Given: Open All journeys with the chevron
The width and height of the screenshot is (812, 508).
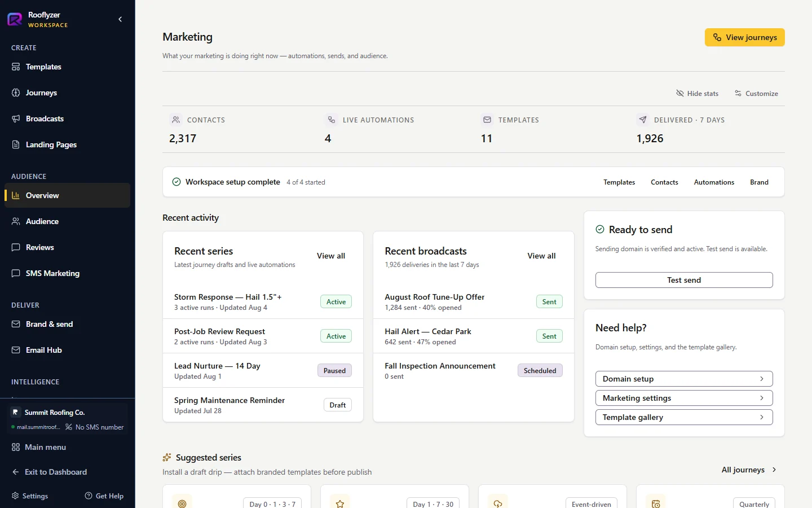Looking at the screenshot, I should tap(749, 470).
